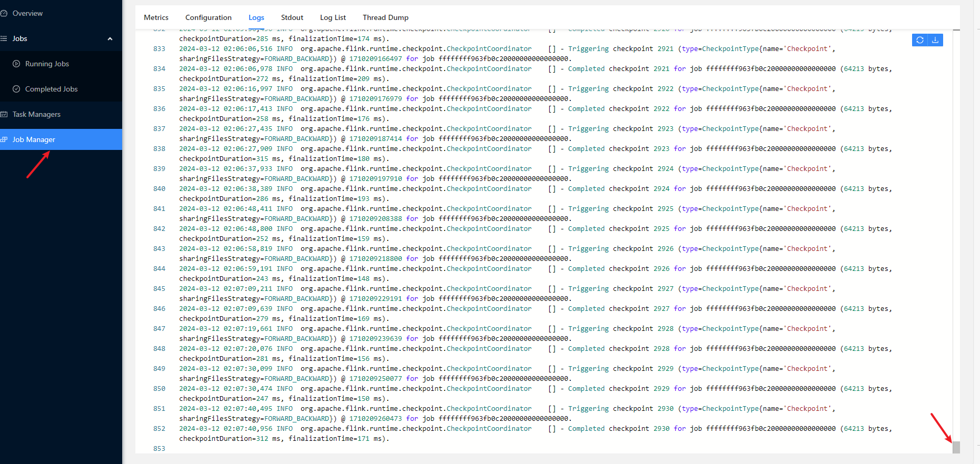Open the Stdout tab

tap(292, 17)
